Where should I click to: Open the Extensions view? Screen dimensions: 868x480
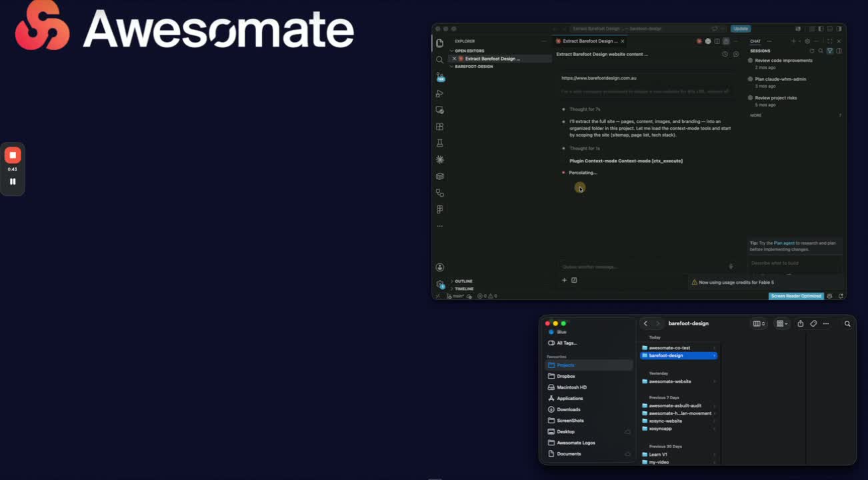coord(439,127)
